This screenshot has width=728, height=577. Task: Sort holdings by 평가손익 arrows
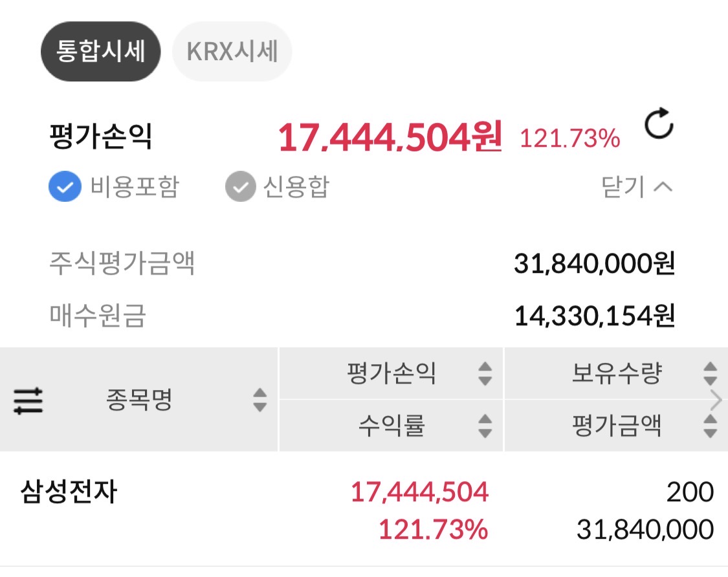pyautogui.click(x=485, y=374)
